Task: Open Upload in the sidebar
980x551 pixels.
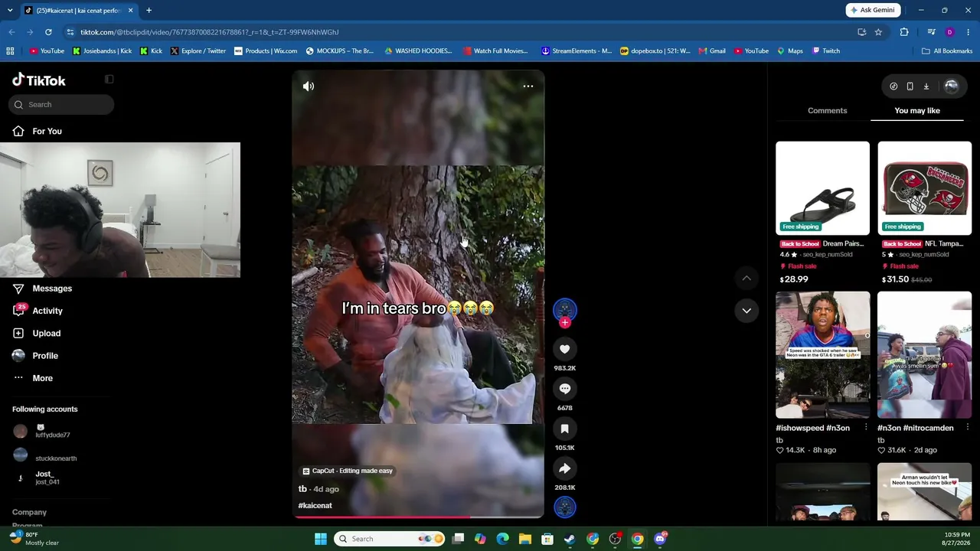Action: click(x=46, y=333)
